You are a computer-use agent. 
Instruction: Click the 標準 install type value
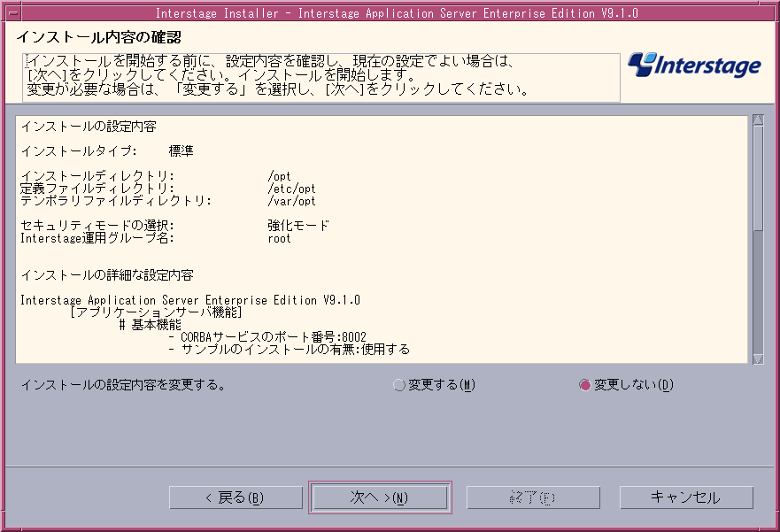point(181,151)
